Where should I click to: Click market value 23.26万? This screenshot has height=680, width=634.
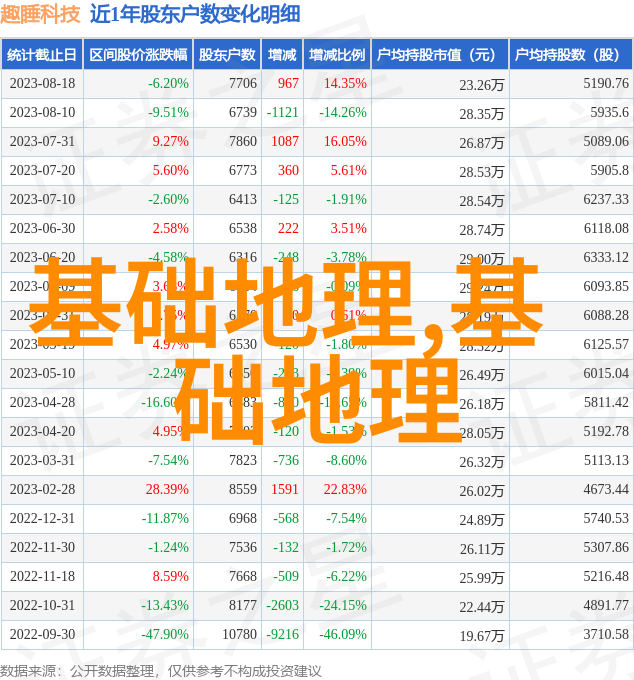pos(482,85)
